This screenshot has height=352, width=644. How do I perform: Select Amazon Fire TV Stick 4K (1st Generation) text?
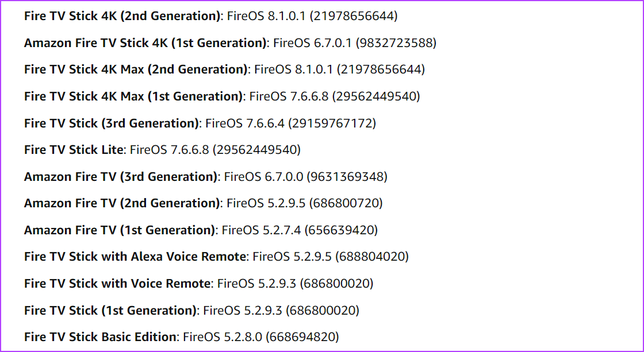click(145, 43)
